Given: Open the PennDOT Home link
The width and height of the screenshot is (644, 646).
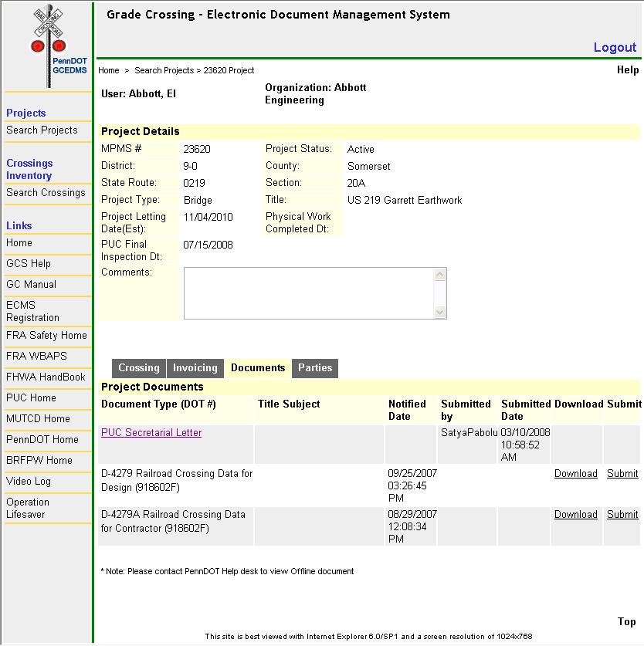Looking at the screenshot, I should coord(42,440).
